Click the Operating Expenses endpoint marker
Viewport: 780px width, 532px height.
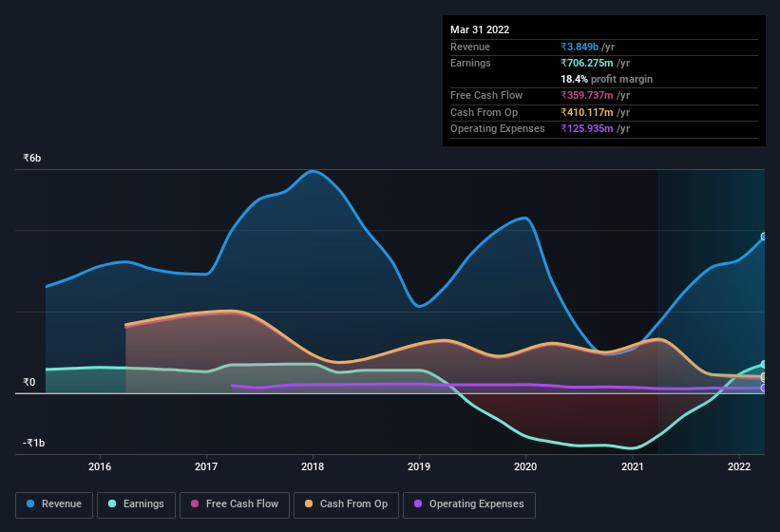(x=764, y=389)
